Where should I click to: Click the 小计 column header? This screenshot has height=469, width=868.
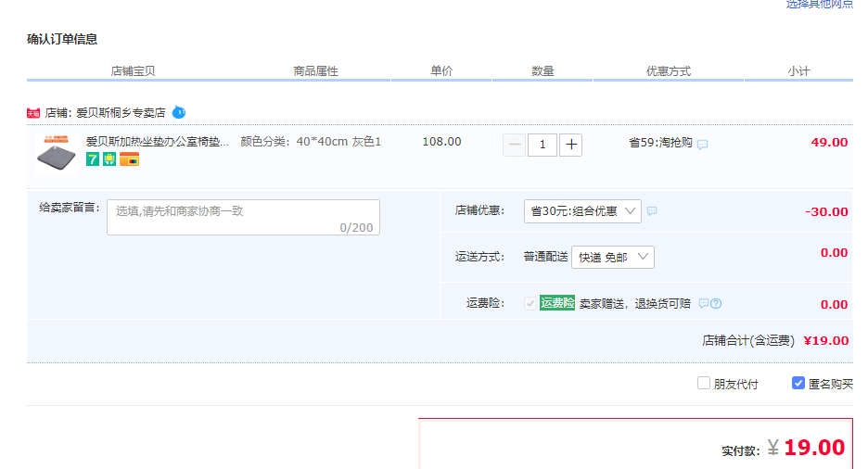(798, 71)
